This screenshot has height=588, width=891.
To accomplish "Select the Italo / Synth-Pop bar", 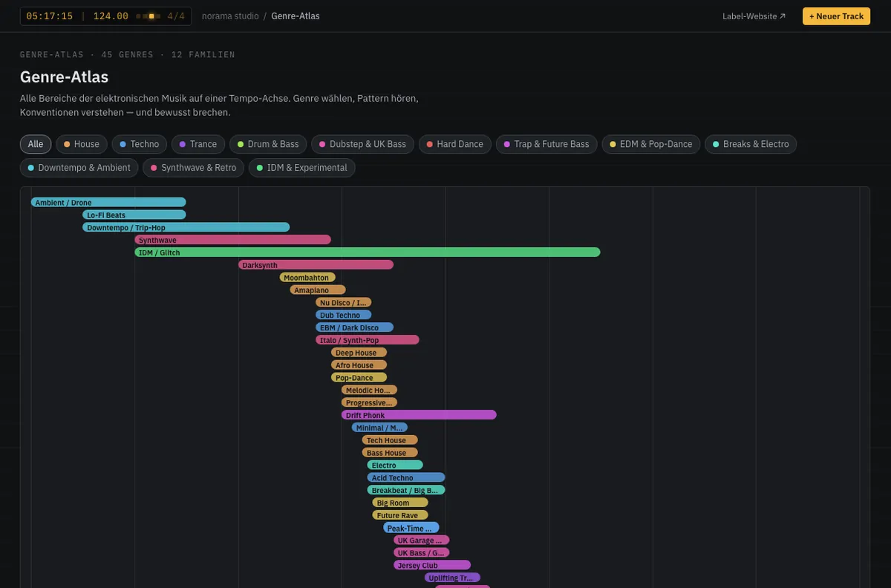I will click(368, 340).
